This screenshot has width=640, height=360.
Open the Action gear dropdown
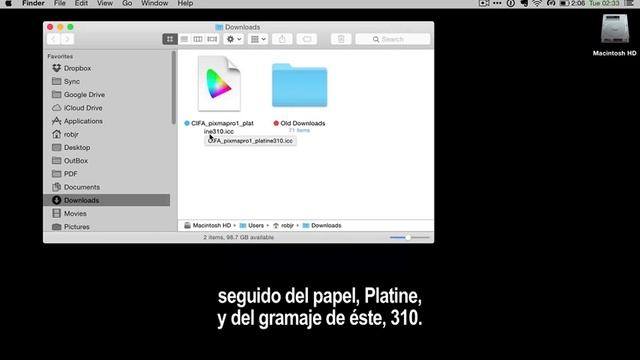(234, 39)
